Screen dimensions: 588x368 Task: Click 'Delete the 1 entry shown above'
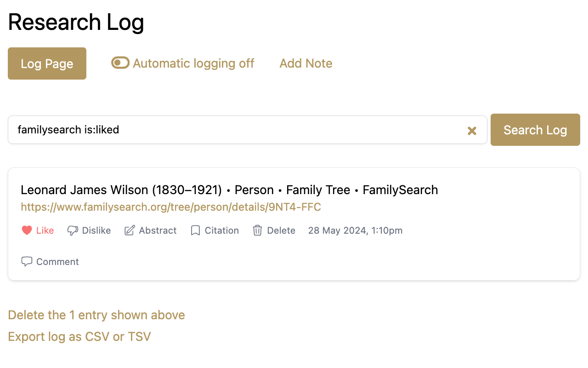click(96, 315)
